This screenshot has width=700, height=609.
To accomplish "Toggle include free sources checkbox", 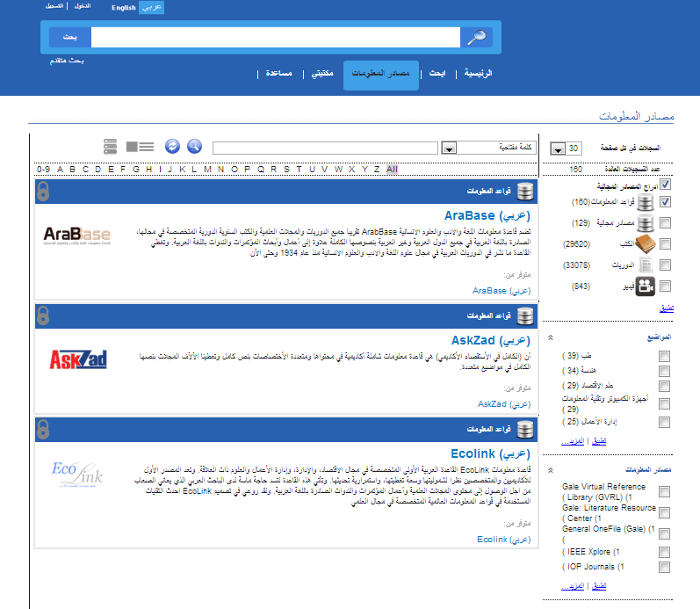I will (665, 185).
